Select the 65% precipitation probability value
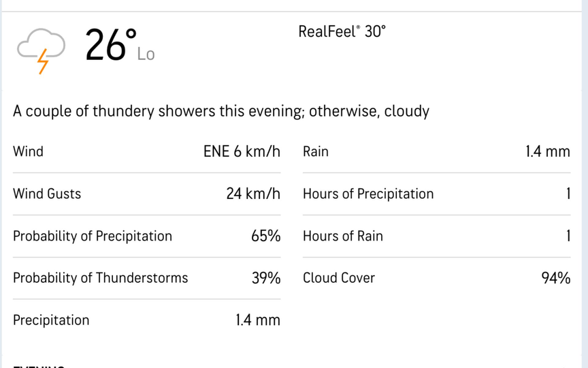This screenshot has height=368, width=588. [x=265, y=236]
